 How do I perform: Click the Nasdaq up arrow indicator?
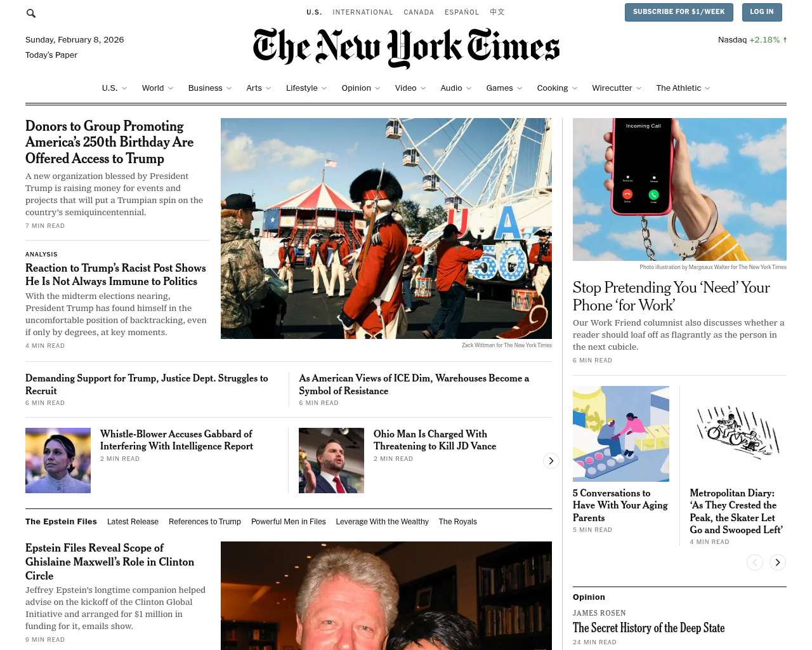click(x=785, y=39)
